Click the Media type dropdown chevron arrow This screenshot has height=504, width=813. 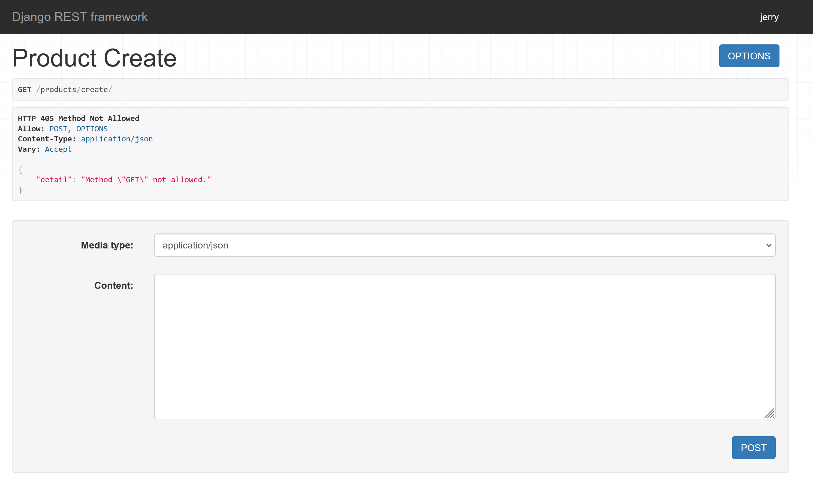[x=769, y=245]
